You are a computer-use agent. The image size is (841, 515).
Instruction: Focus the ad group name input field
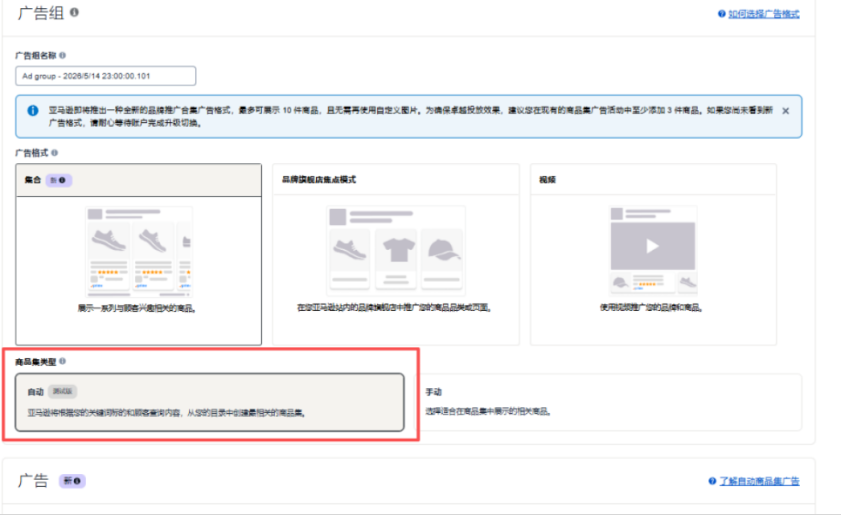coord(106,76)
